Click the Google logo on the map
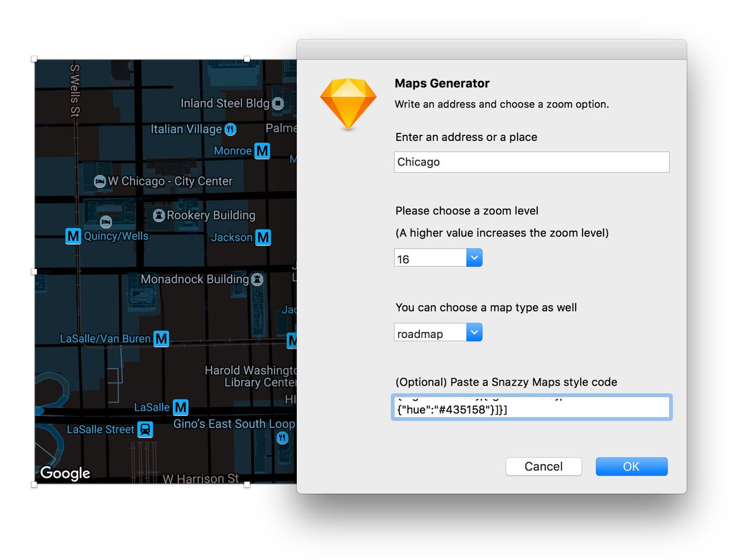The height and width of the screenshot is (560, 742). pos(65,473)
